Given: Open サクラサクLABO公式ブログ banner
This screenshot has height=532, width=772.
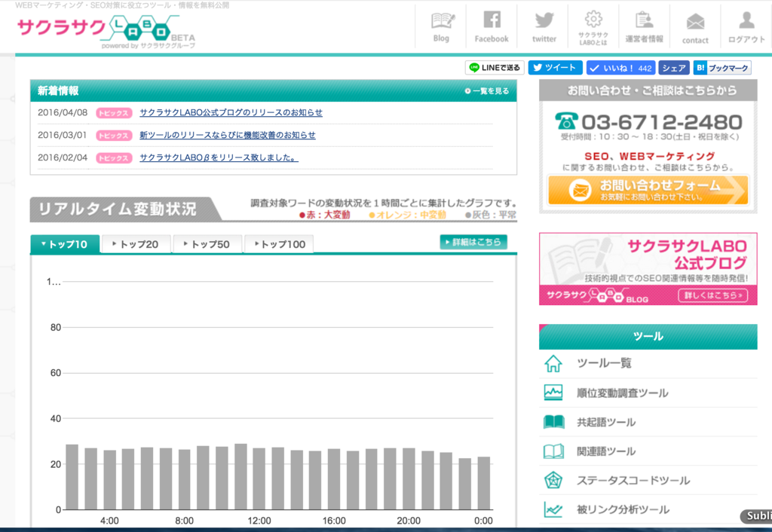Looking at the screenshot, I should pos(648,269).
